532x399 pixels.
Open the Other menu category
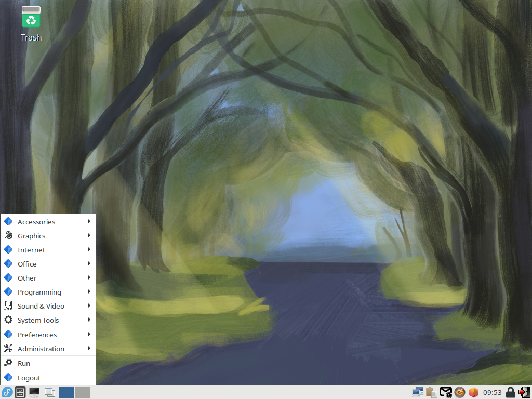[x=48, y=278]
